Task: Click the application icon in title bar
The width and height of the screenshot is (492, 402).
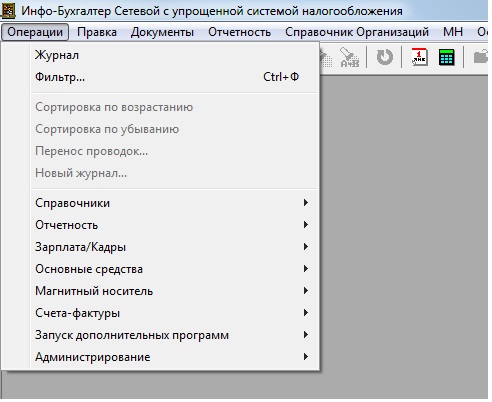Action: coord(8,10)
